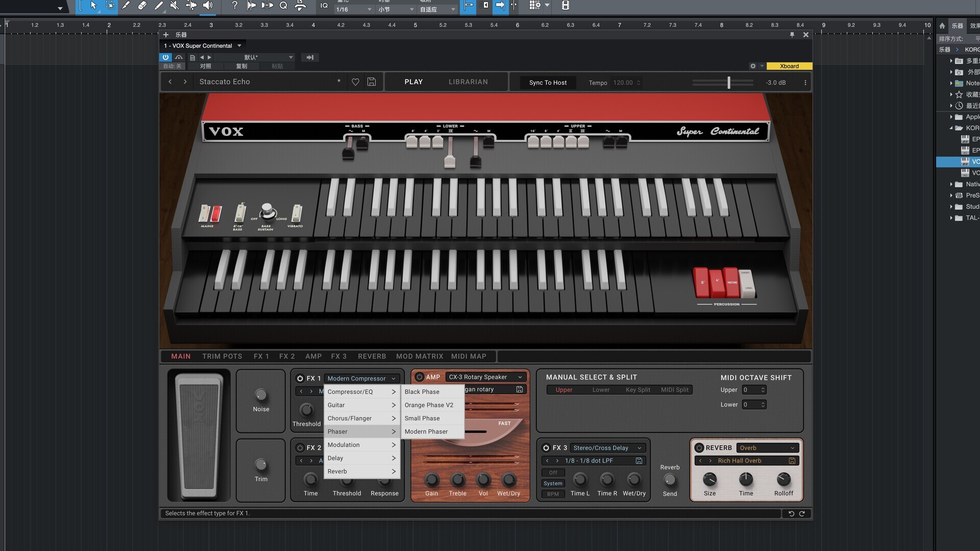Save the organ rotary amp preset

coord(520,389)
